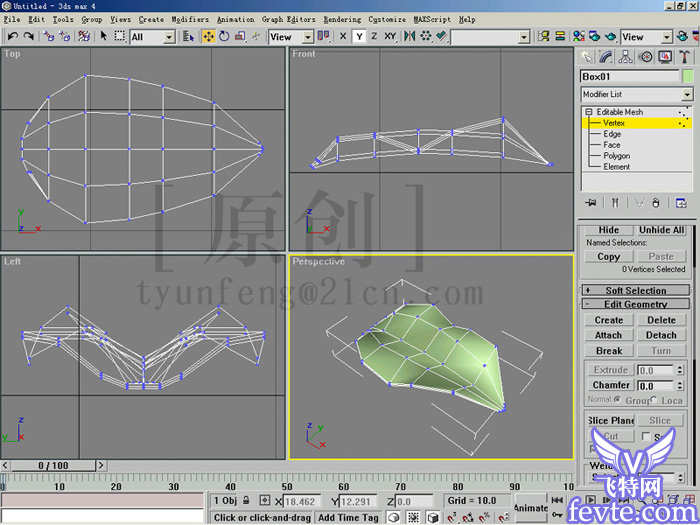
Task: Activate the Select and Scale tool
Action: coord(240,37)
